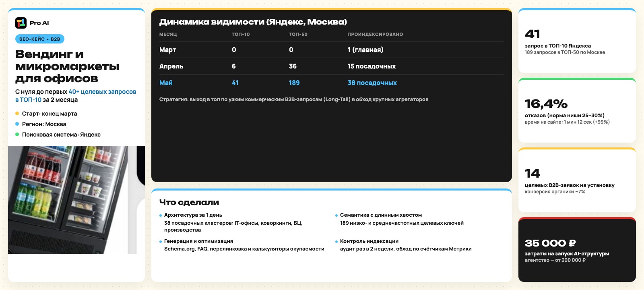Click 'время на сайте: 1 мин 12 сек' line

click(567, 122)
